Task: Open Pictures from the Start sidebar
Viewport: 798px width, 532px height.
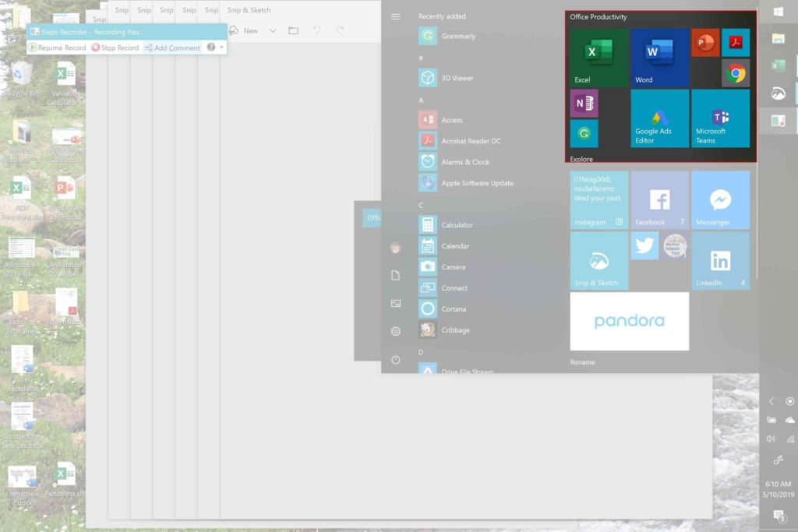Action: [395, 304]
